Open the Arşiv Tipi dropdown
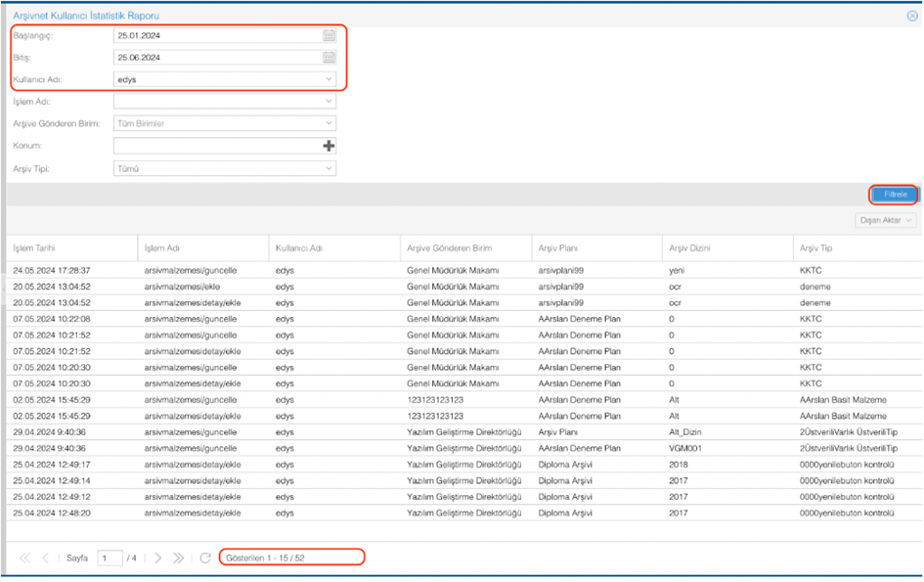The width and height of the screenshot is (924, 582). coord(330,169)
